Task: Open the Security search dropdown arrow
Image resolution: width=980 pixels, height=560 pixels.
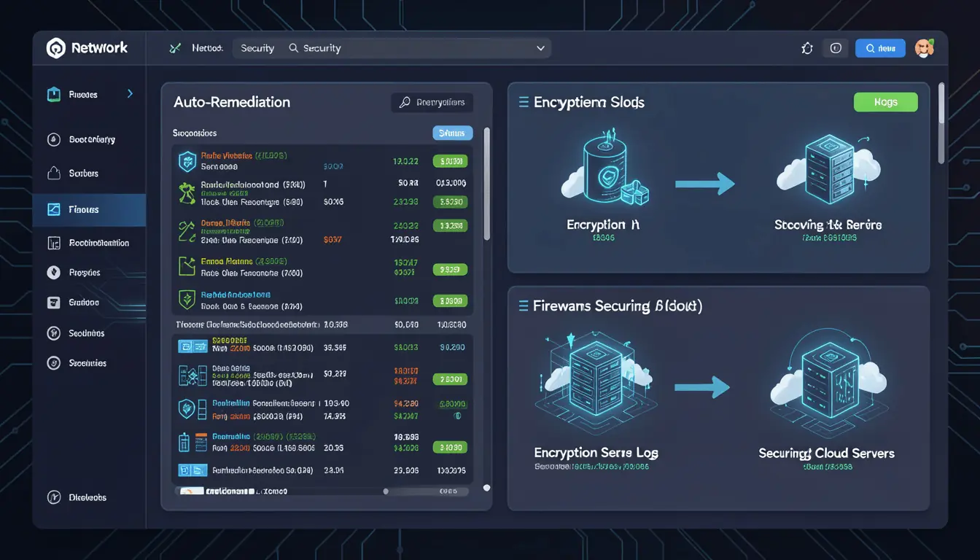Action: point(540,48)
